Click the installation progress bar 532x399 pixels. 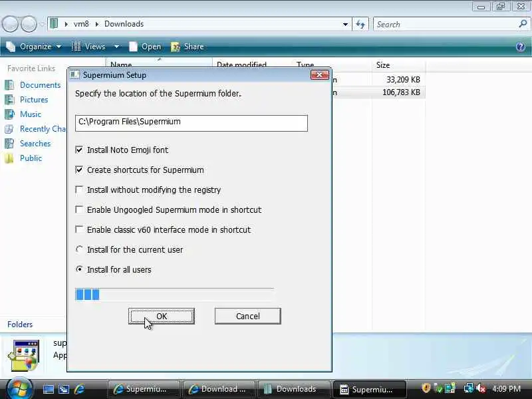(174, 294)
